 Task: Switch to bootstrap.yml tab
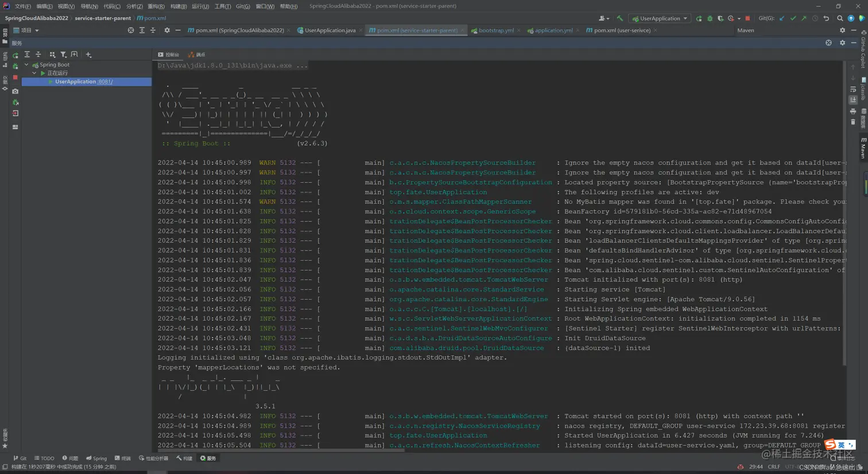(496, 30)
